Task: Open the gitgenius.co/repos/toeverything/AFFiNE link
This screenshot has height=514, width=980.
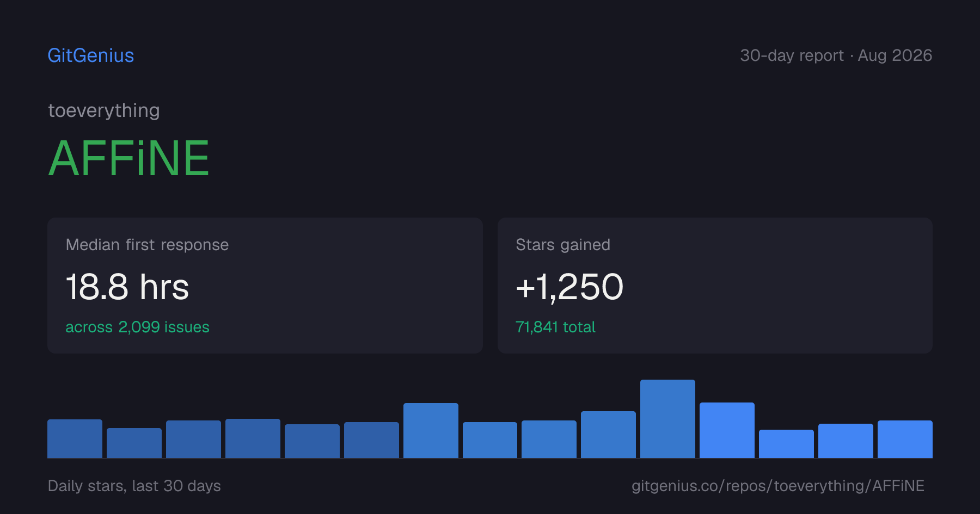Action: click(778, 486)
